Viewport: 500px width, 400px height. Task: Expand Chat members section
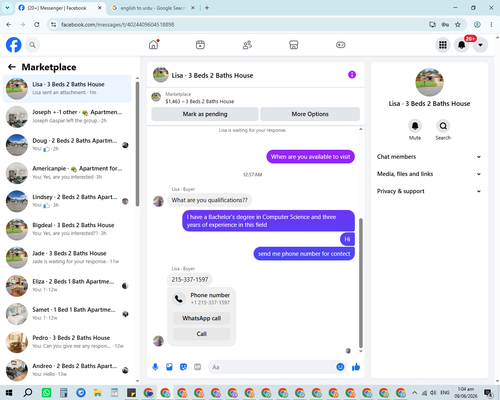coord(429,157)
